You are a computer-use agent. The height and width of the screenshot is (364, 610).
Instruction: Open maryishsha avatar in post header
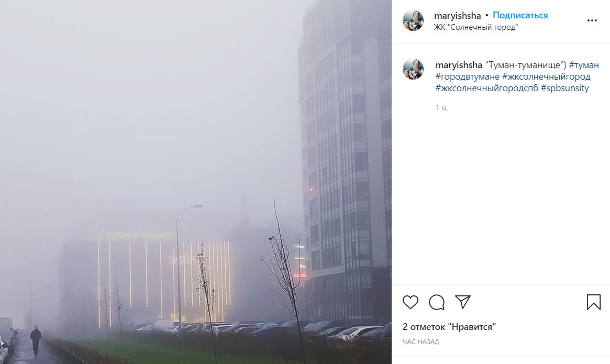tap(413, 20)
